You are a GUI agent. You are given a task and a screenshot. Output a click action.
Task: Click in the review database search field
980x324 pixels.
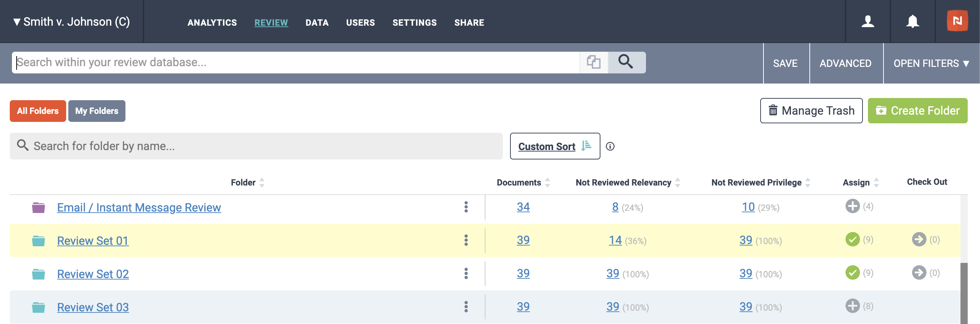coord(296,62)
